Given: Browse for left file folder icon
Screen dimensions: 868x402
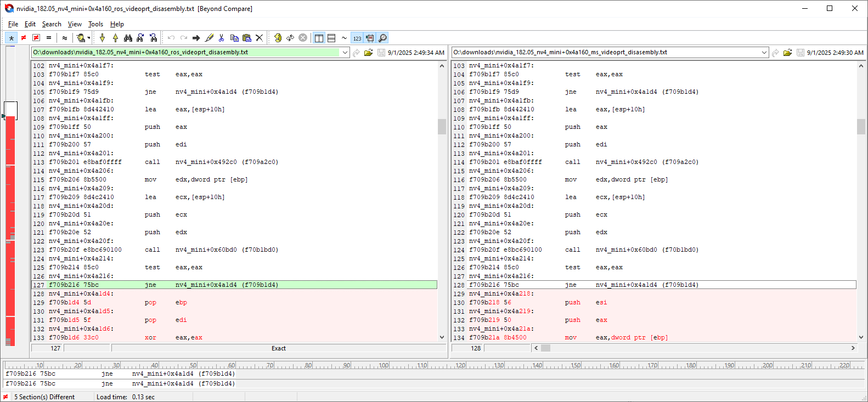Looking at the screenshot, I should click(368, 53).
